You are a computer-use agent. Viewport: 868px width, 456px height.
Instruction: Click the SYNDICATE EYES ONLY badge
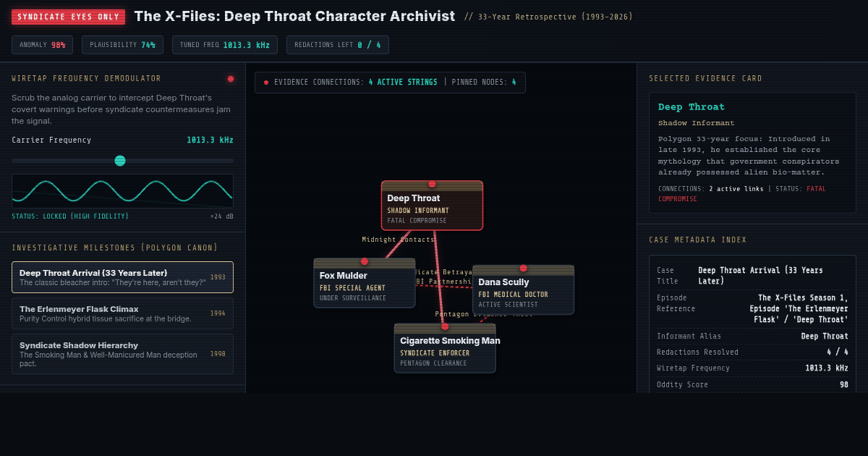68,17
